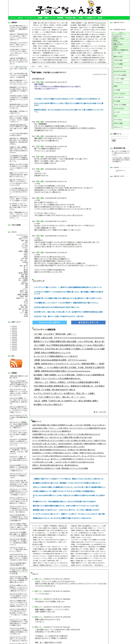Open category ベビー用品
Viewport: 138px width, 644px height.
click(x=24, y=246)
